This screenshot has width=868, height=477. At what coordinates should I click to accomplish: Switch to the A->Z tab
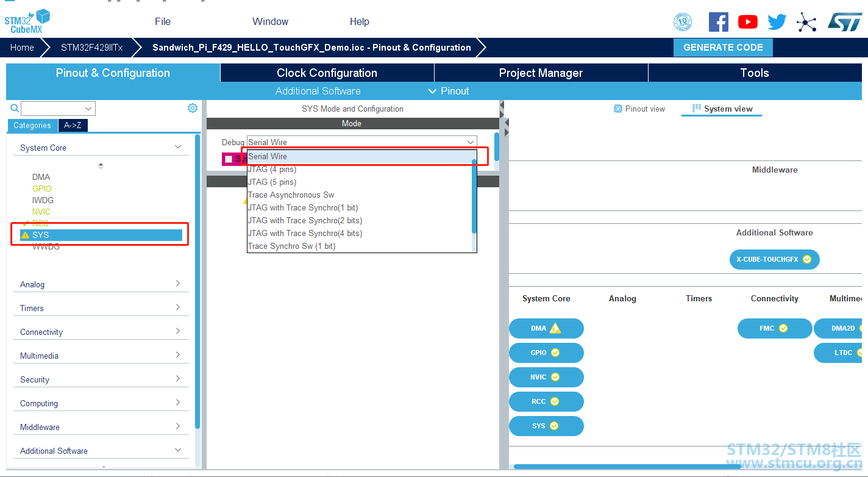[73, 126]
